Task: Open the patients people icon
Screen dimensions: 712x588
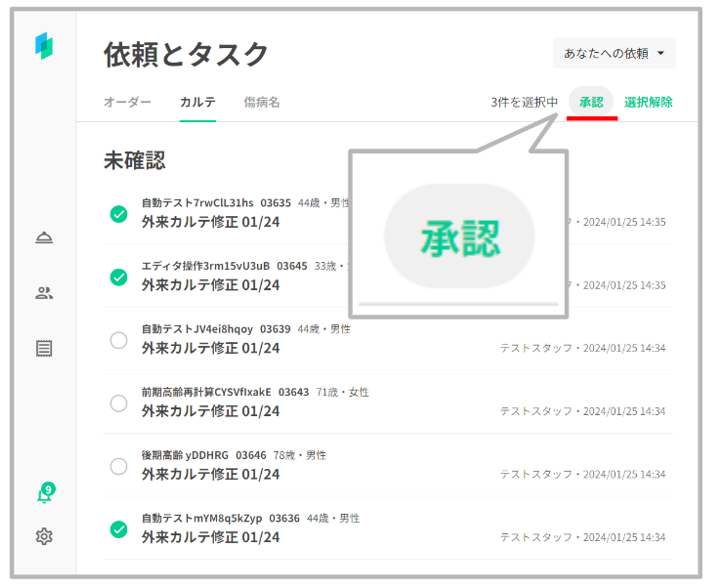Action: 44,293
